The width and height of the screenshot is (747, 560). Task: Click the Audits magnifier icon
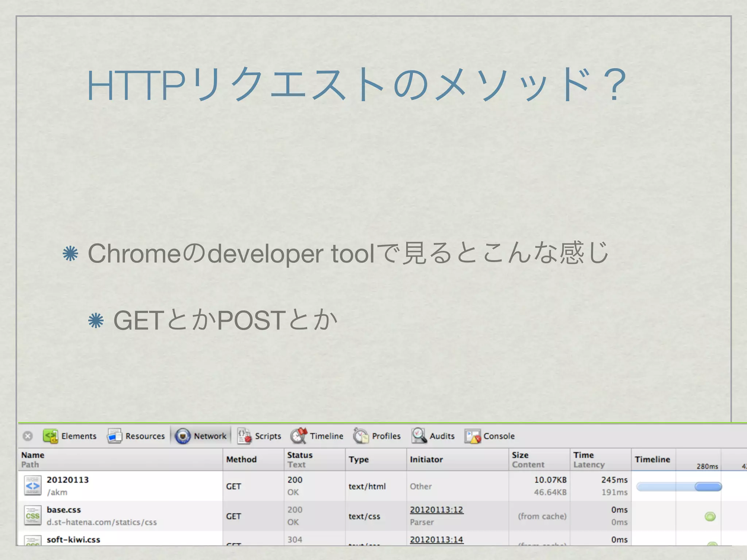click(x=419, y=436)
